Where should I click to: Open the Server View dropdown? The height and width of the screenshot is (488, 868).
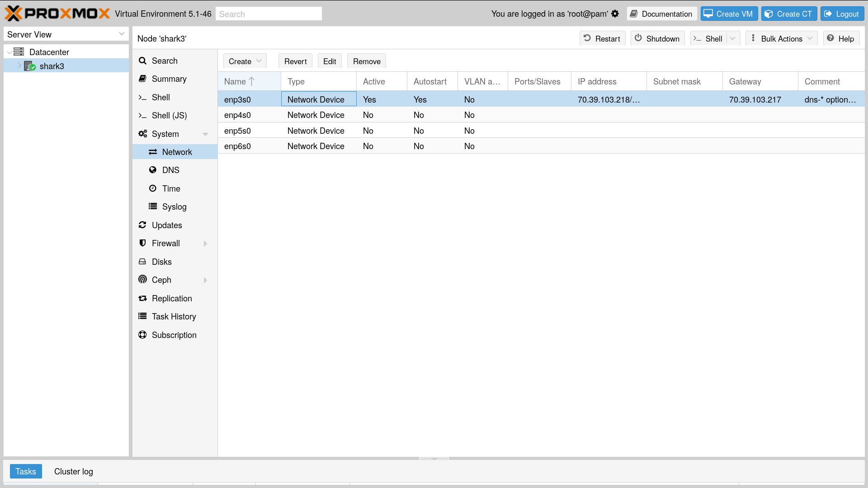66,34
